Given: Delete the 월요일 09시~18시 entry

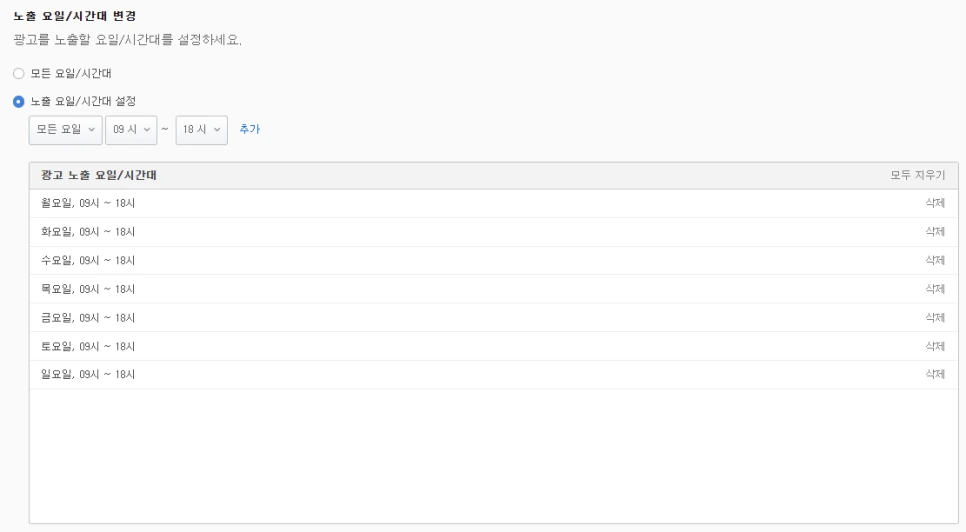Looking at the screenshot, I should tap(935, 203).
